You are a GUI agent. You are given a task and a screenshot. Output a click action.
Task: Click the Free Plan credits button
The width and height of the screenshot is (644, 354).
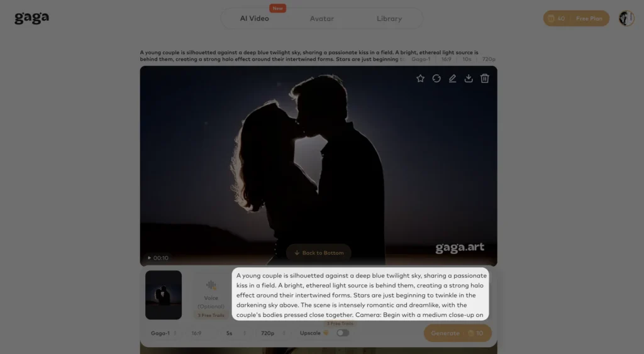click(x=576, y=18)
